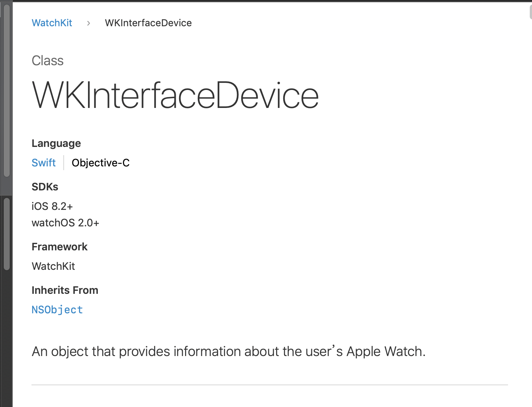Click the Inherits From heading
Viewport: 532px width, 407px height.
pyautogui.click(x=65, y=290)
